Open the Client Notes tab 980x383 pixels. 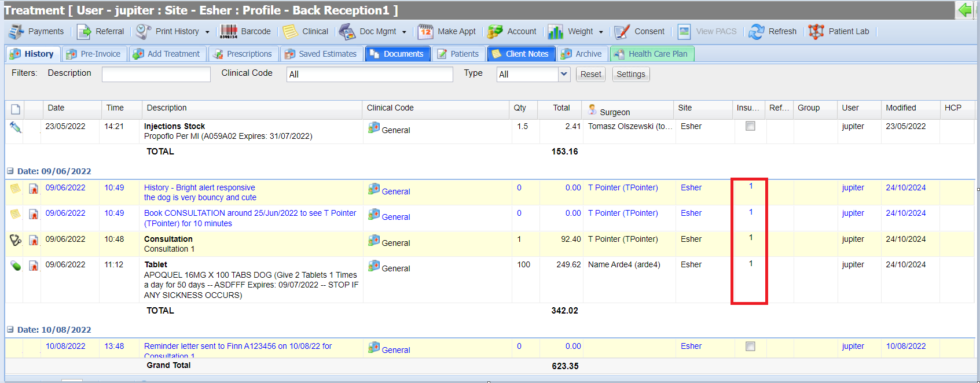coord(521,54)
